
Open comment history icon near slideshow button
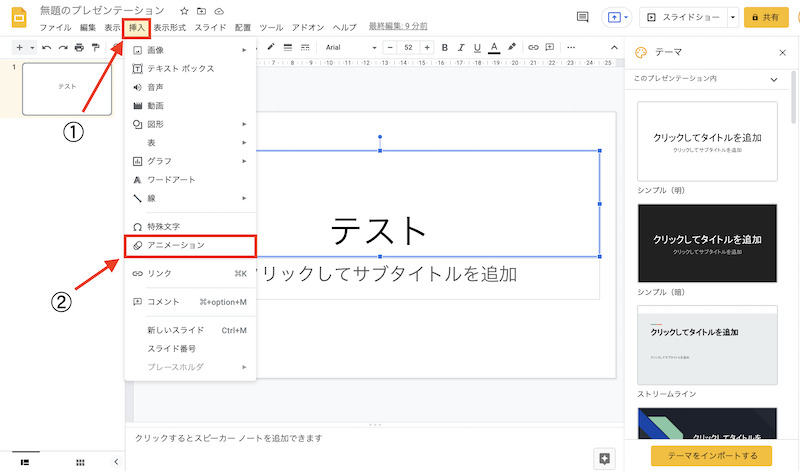583,17
